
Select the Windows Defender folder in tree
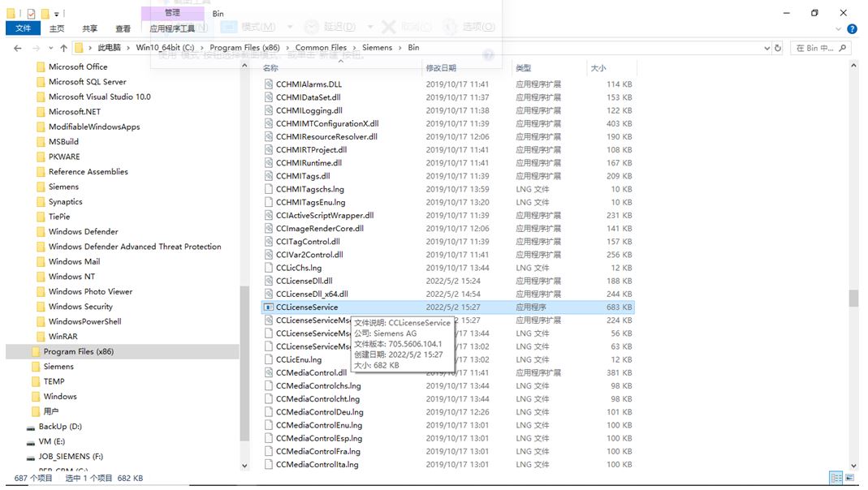83,232
